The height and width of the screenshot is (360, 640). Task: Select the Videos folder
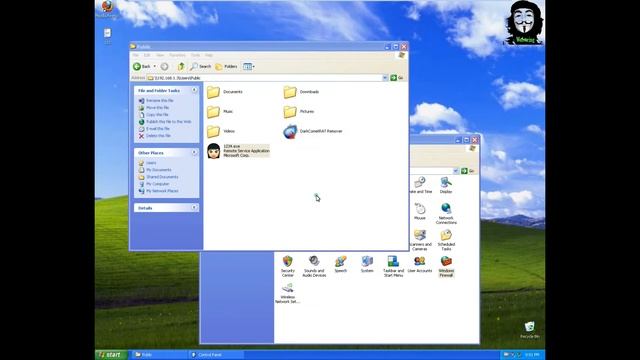point(221,131)
